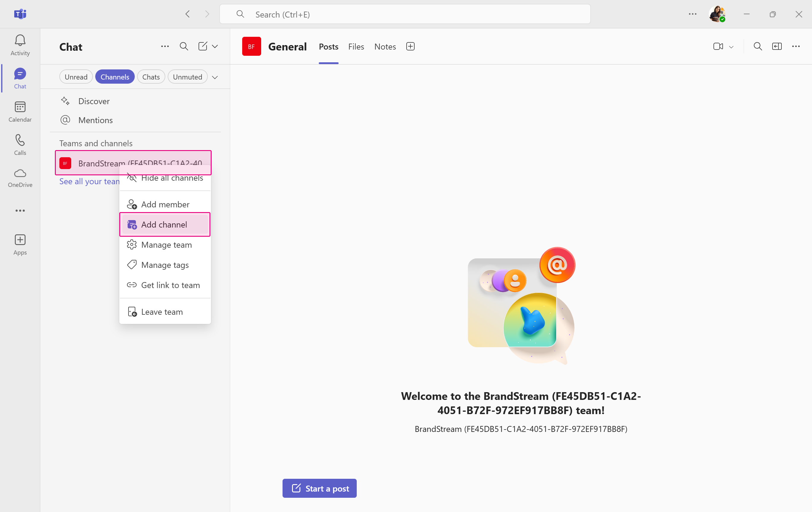Search in channel magnifier icon
Screen dimensions: 812x512
click(x=758, y=46)
